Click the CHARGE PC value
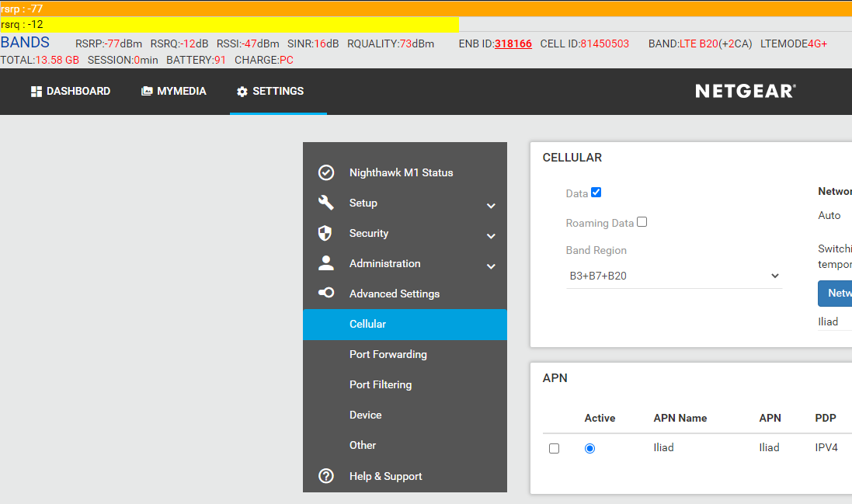Image resolution: width=852 pixels, height=504 pixels. (x=287, y=61)
